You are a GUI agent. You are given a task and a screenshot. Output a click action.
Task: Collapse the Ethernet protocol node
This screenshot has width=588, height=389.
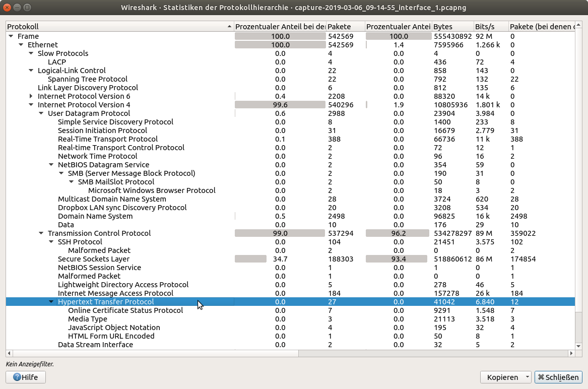tap(21, 45)
